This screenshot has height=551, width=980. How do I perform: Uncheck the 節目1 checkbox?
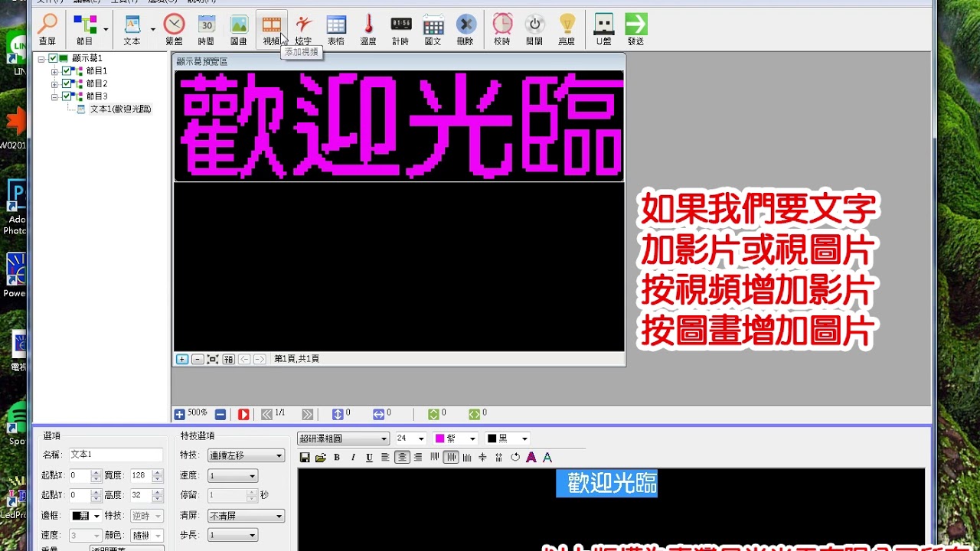tap(67, 71)
